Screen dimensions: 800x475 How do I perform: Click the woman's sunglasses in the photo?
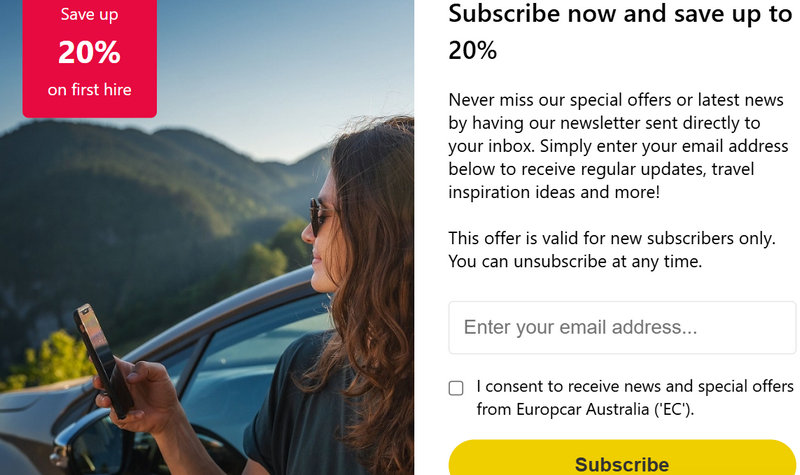(x=320, y=217)
